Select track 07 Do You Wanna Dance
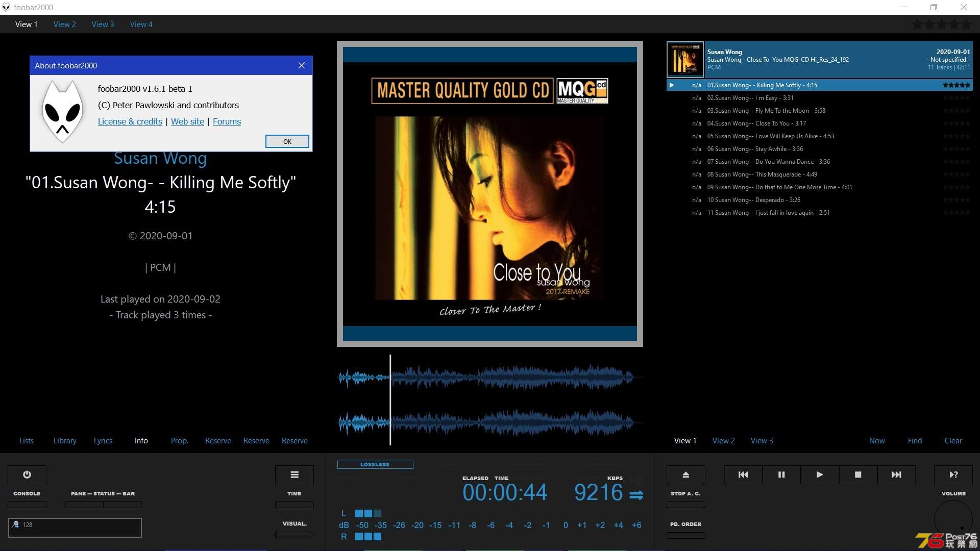980x551 pixels. tap(820, 162)
